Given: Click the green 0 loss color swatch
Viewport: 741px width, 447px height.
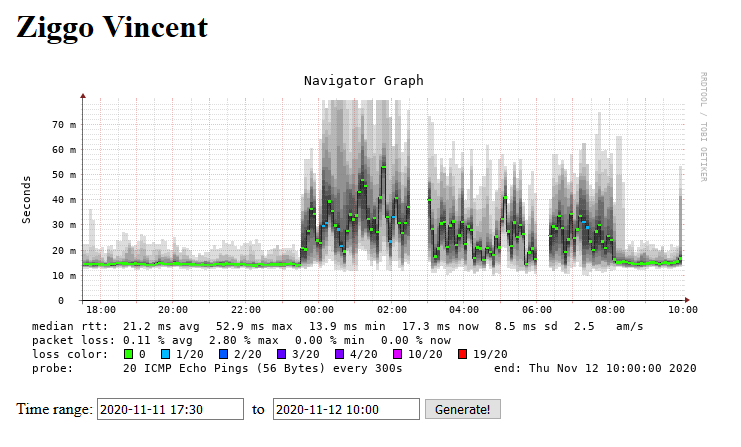Looking at the screenshot, I should pos(128,354).
